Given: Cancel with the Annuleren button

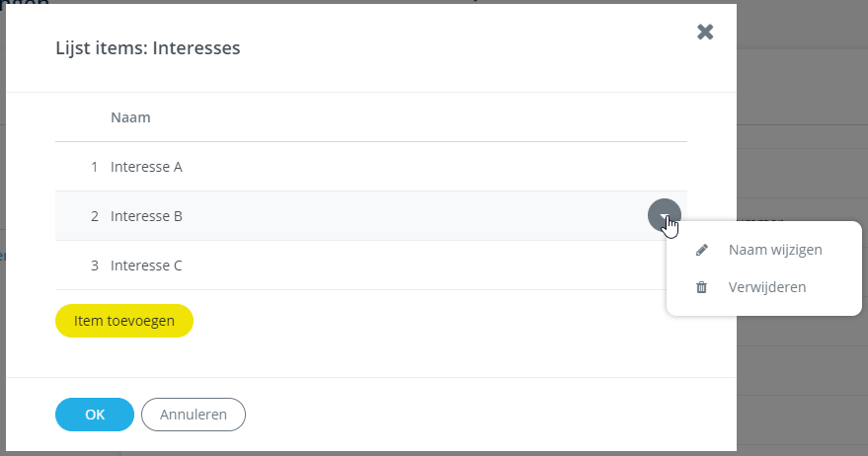Looking at the screenshot, I should 194,415.
